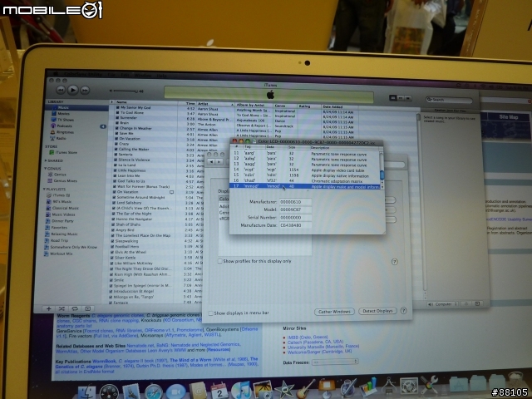
Task: Toggle repeat in iTunes bottom bar
Action: (x=75, y=308)
